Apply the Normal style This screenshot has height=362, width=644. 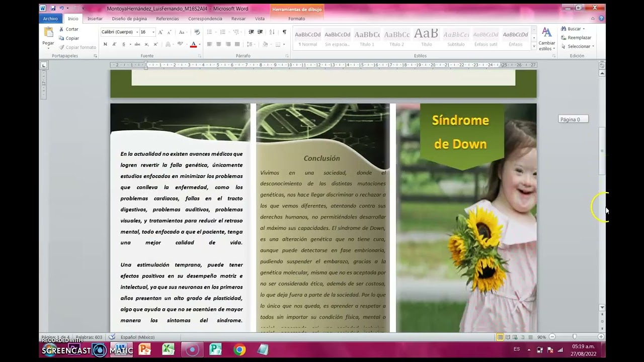[307, 38]
